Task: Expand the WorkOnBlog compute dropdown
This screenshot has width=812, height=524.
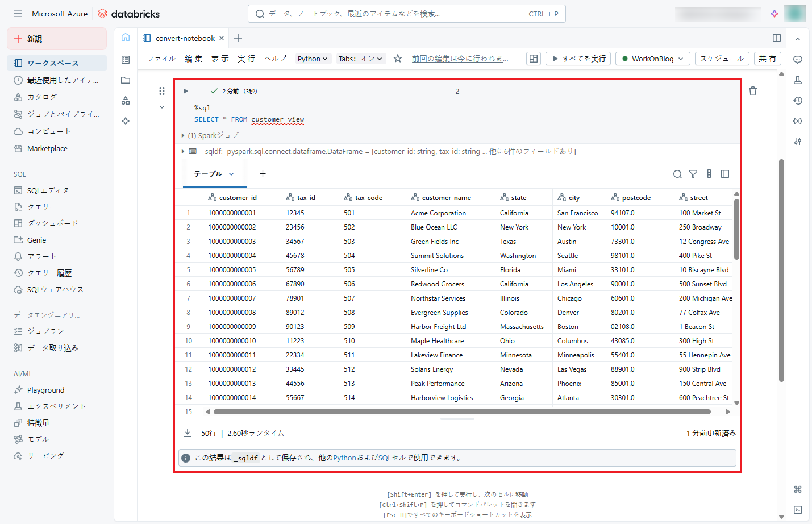Action: tap(653, 59)
